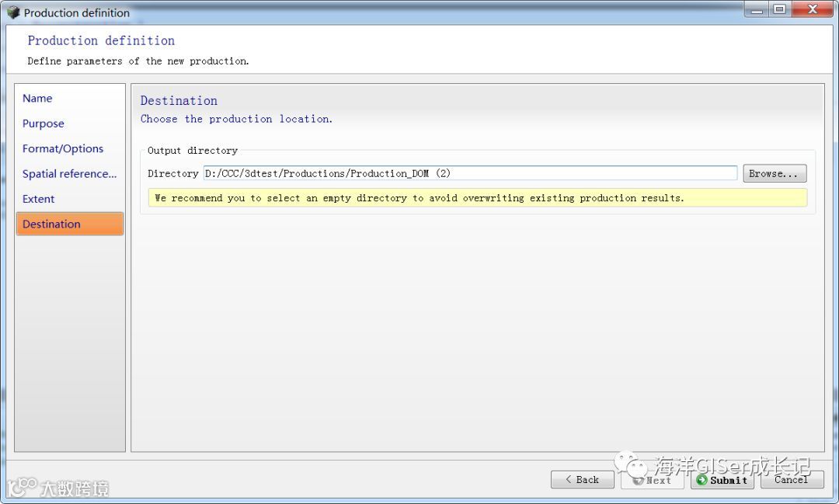
Task: Close the Production definition window
Action: pyautogui.click(x=813, y=9)
